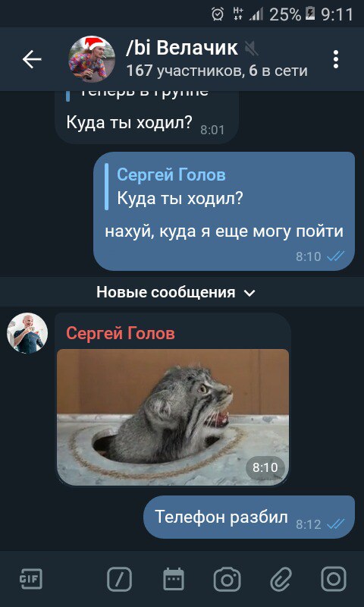Open the GIF picker
This screenshot has height=607, width=364.
coord(31,580)
